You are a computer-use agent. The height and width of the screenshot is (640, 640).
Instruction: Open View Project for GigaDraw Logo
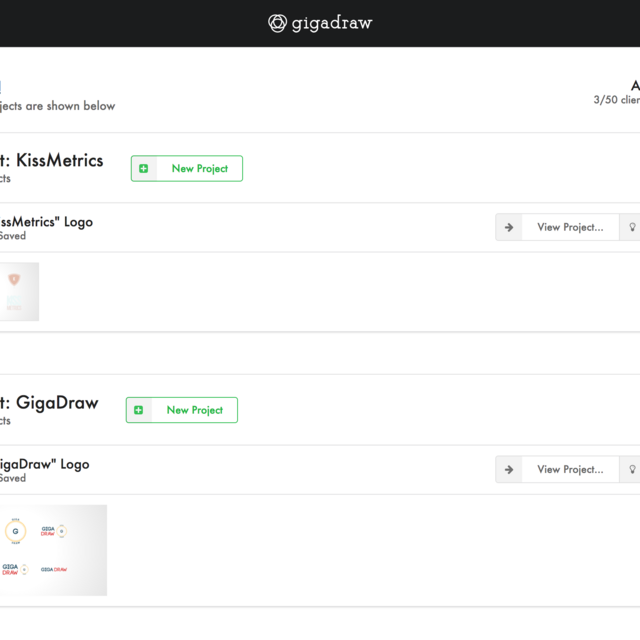tap(570, 469)
